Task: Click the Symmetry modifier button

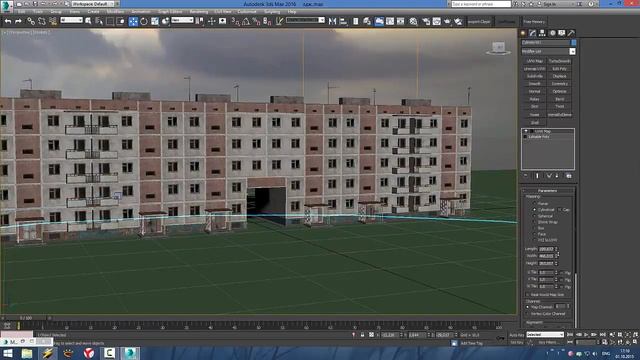Action: (559, 84)
